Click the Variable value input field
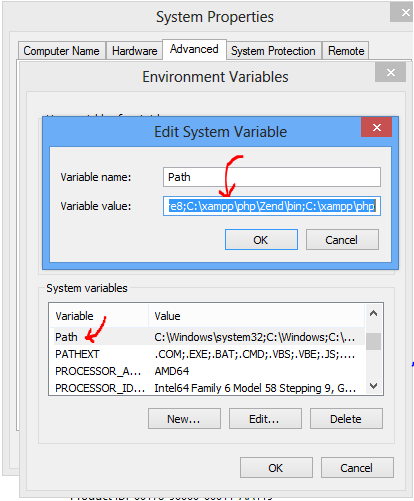This screenshot has height=501, width=414. click(272, 206)
